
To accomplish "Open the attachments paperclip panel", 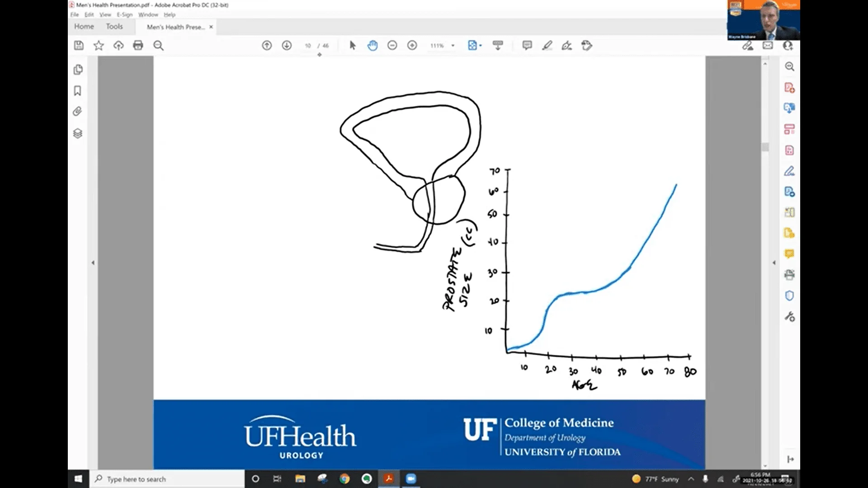I will (x=78, y=112).
